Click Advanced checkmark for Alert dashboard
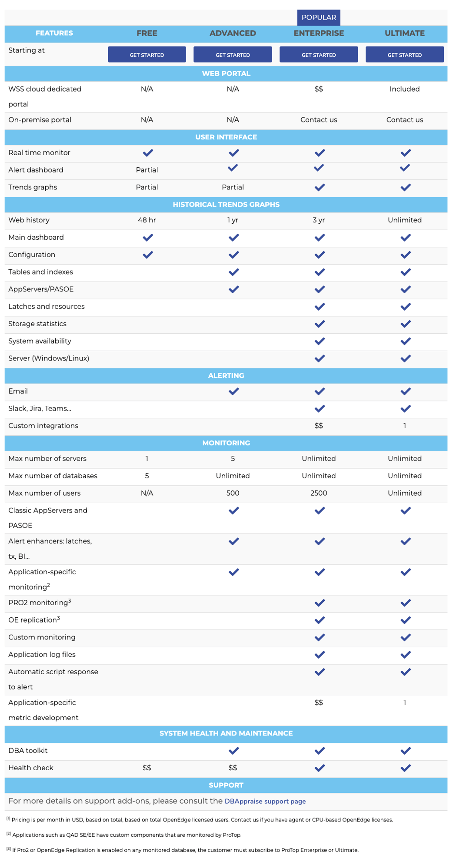This screenshot has width=453, height=868. tap(233, 168)
